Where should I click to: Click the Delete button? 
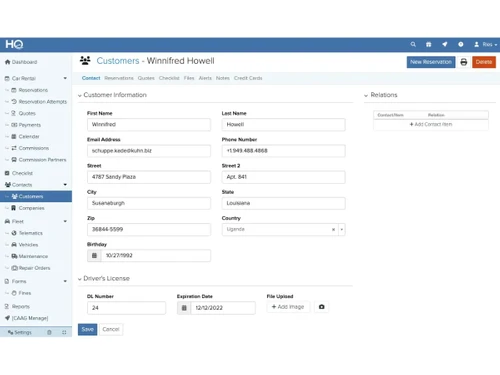coord(484,62)
